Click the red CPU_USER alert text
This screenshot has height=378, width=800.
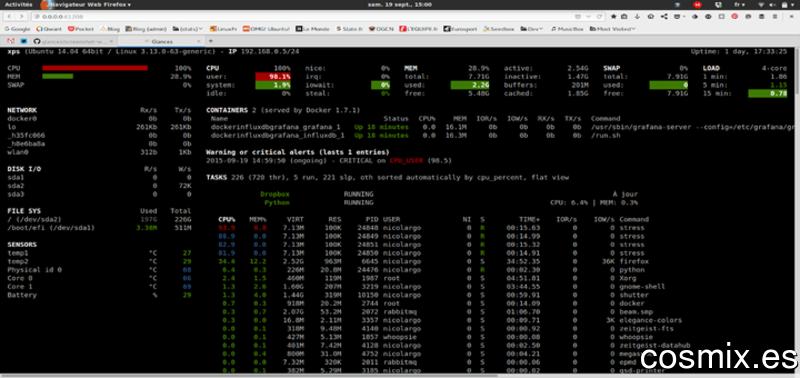coord(407,161)
